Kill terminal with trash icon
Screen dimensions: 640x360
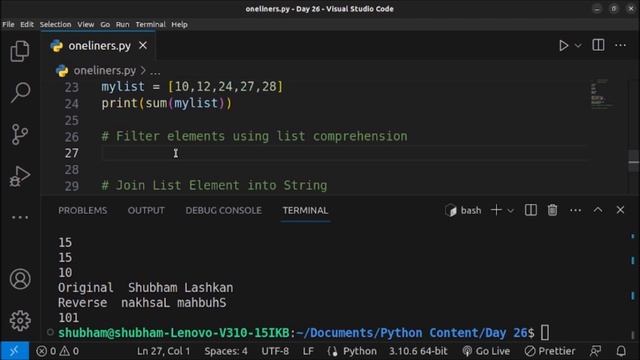pyautogui.click(x=552, y=210)
